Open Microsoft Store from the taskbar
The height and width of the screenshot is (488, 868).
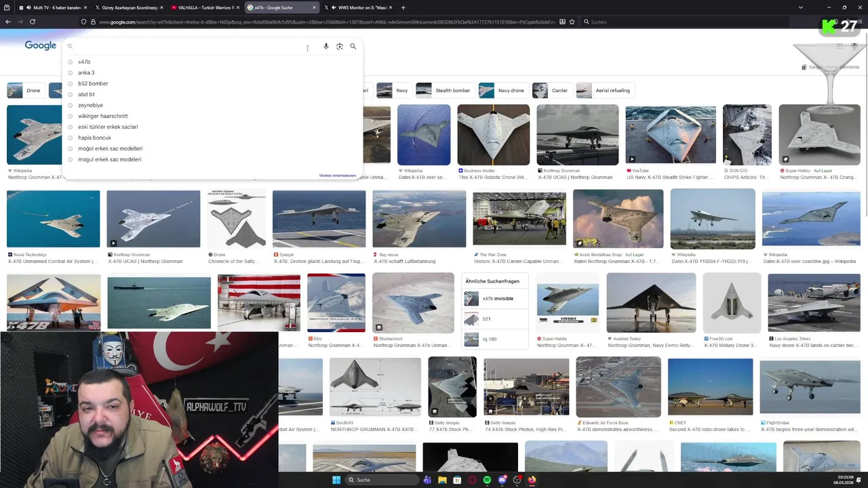point(457,480)
